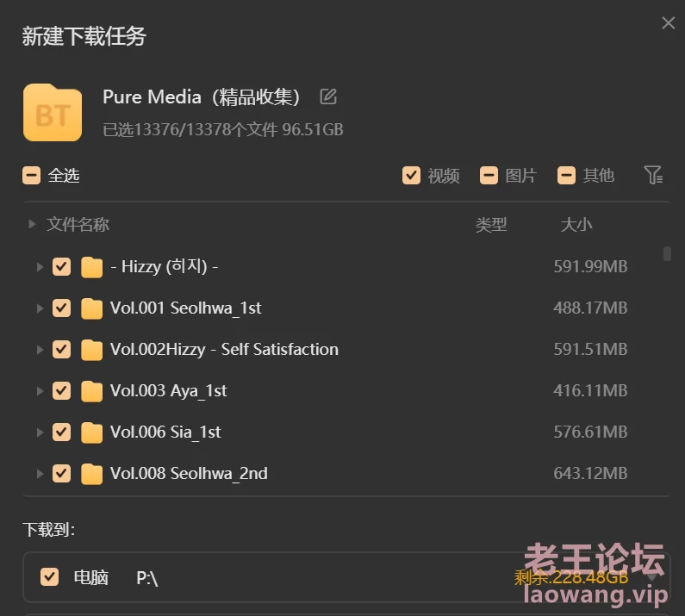Viewport: 685px width, 616px height.
Task: Click the Hizzy folder icon
Action: click(91, 267)
